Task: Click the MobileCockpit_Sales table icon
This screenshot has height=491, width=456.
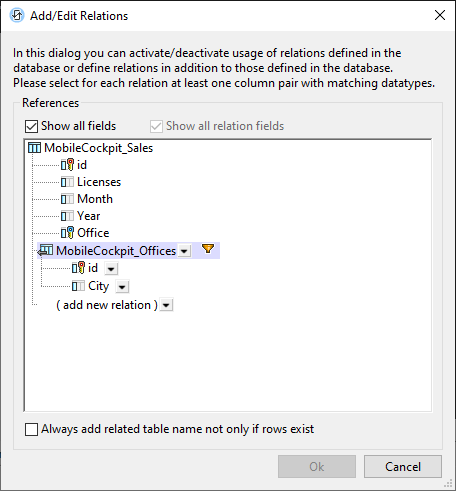Action: pos(34,148)
